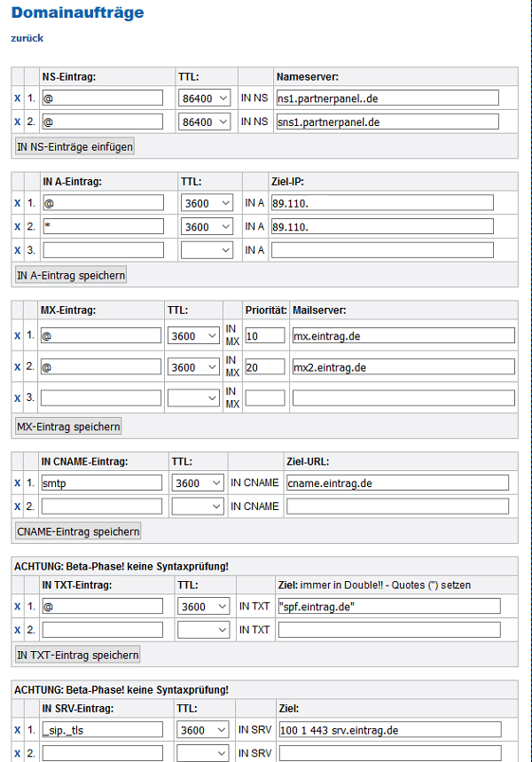Open TTL dropdown for wildcard A-Eintrag
This screenshot has height=762, width=532.
207,226
